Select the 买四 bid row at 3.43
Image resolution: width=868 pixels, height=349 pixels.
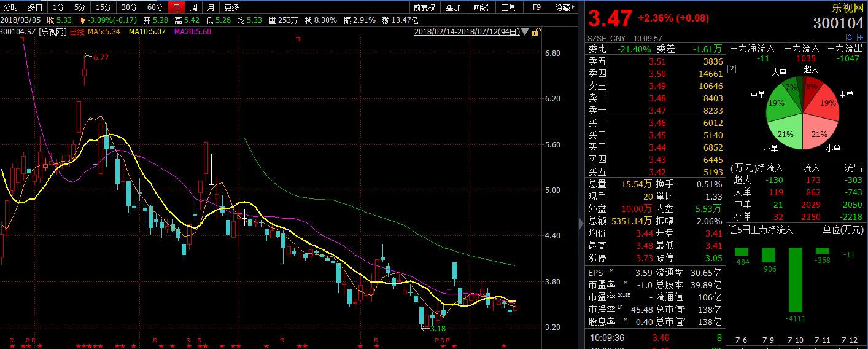pyautogui.click(x=656, y=160)
